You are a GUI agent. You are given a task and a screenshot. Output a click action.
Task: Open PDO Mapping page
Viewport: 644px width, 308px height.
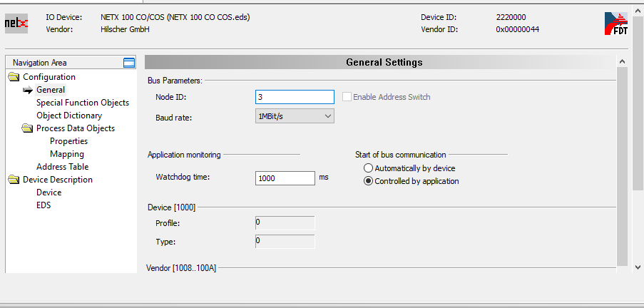[x=67, y=154]
